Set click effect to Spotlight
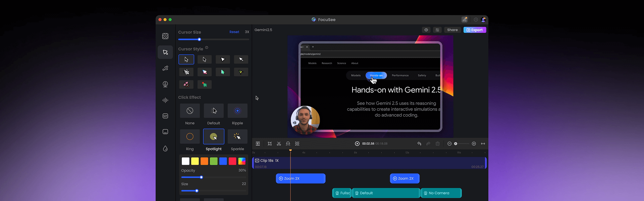Image resolution: width=644 pixels, height=201 pixels. click(x=214, y=137)
